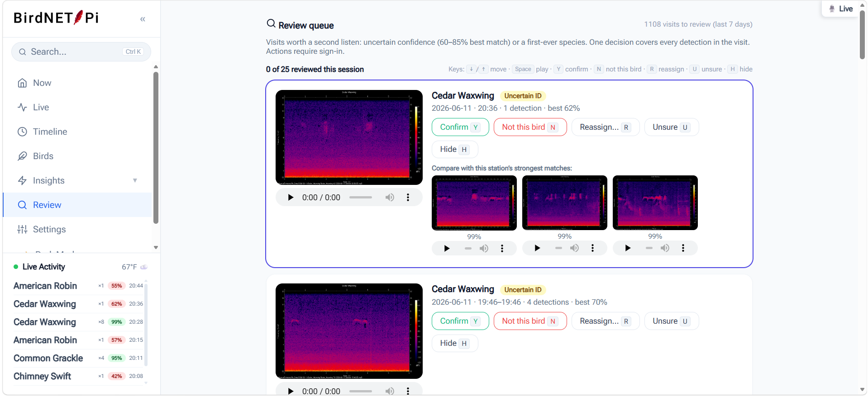
Task: Mark 20:36 Cedar Waxwing as Not this bird
Action: click(530, 127)
